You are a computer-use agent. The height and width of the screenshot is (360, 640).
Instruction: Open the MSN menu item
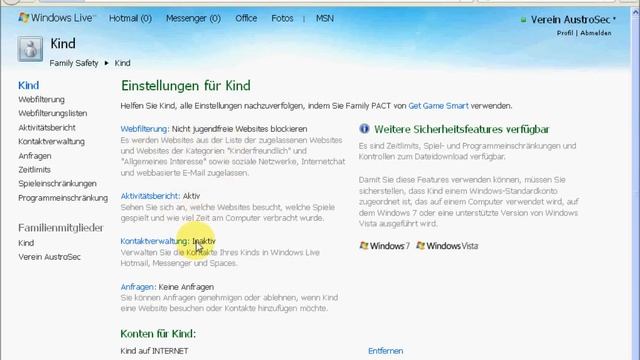pyautogui.click(x=325, y=18)
